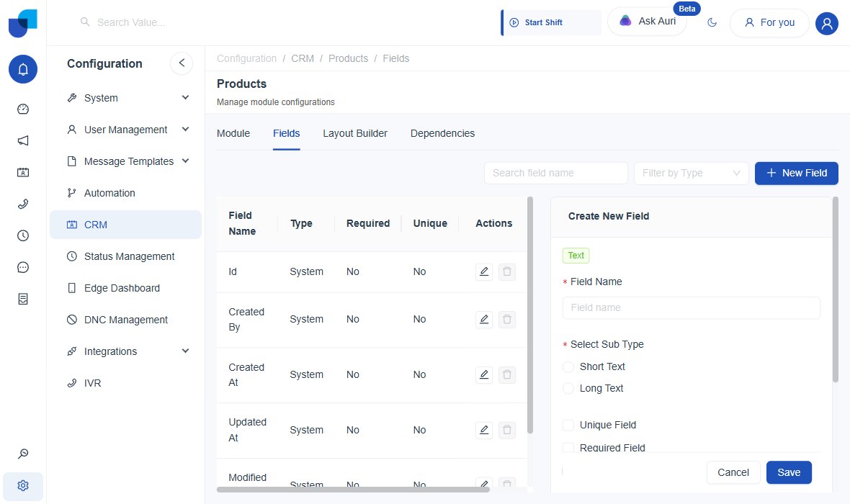Click the Start Shift button
850x504 pixels.
551,23
